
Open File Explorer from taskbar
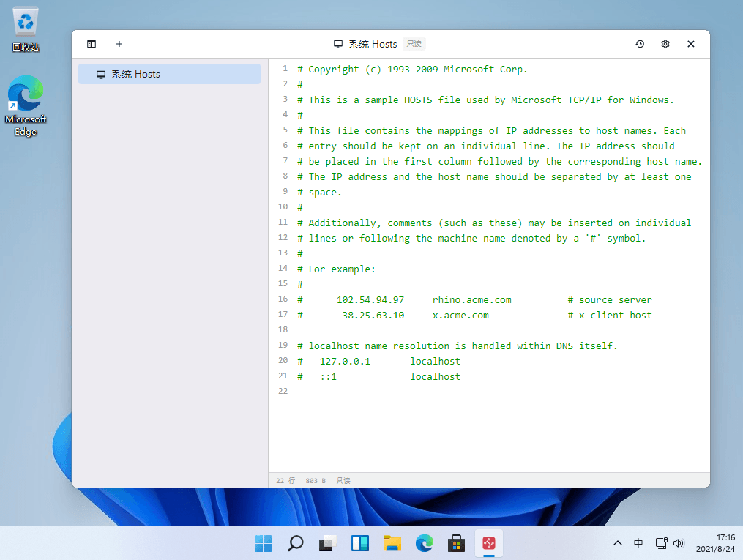tap(392, 543)
